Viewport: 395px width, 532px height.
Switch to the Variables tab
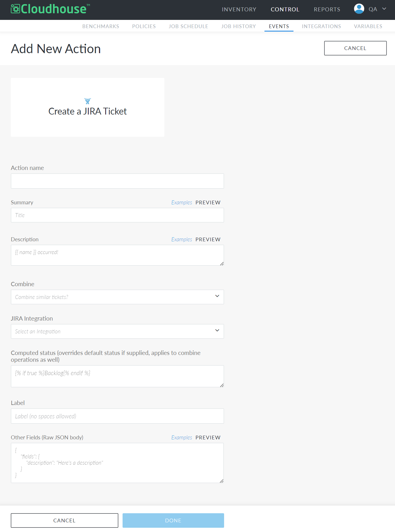pos(368,26)
